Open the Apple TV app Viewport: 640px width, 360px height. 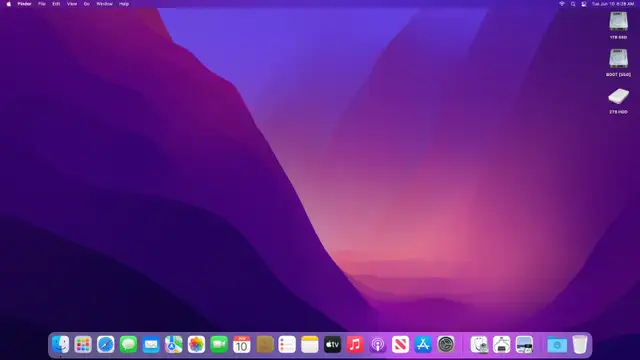pos(332,344)
